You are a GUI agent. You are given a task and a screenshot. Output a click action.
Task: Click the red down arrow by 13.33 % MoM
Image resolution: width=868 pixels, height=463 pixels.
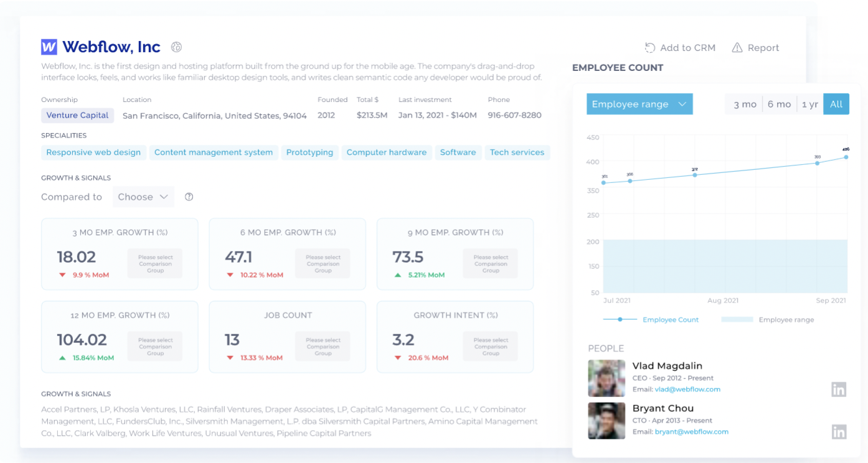point(230,358)
